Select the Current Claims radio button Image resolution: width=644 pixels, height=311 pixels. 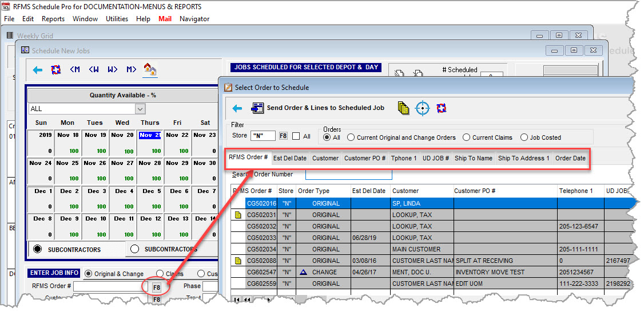pos(467,137)
